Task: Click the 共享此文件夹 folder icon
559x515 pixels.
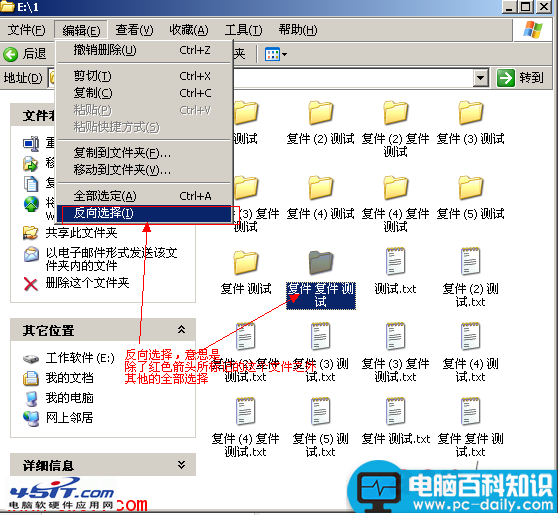Action: click(x=31, y=233)
